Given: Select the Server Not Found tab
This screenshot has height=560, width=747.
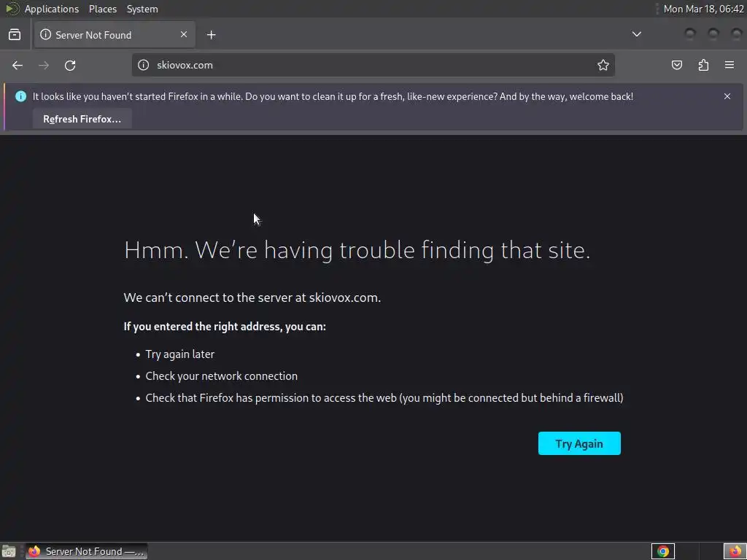Looking at the screenshot, I should [115, 35].
